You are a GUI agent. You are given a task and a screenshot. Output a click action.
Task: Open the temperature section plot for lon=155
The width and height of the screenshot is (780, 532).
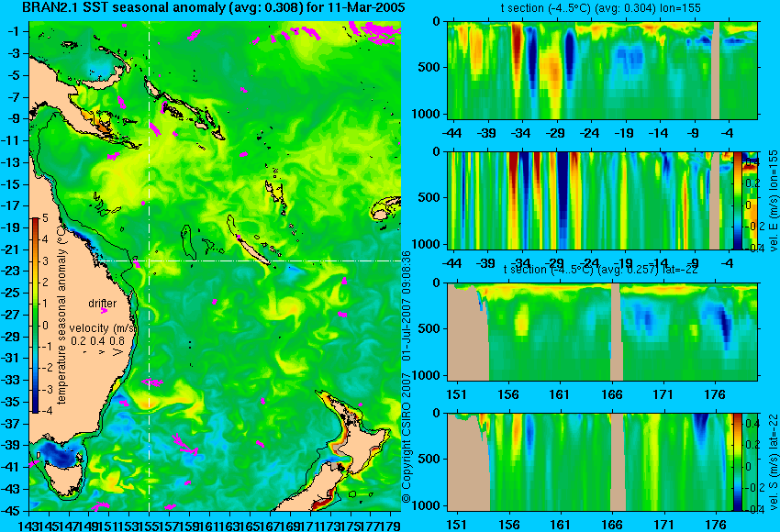tap(602, 70)
